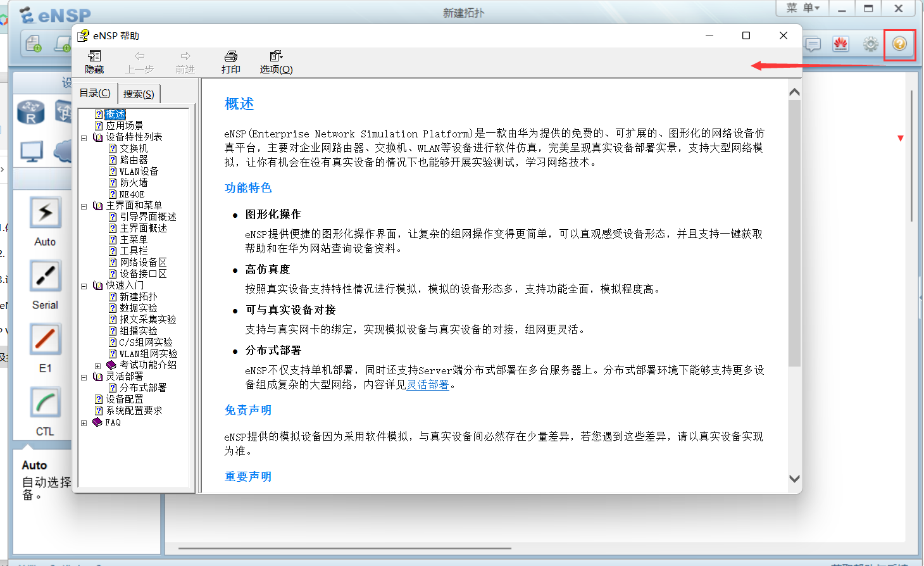Open the NE40E help topic
This screenshot has height=566, width=924.
(x=132, y=194)
